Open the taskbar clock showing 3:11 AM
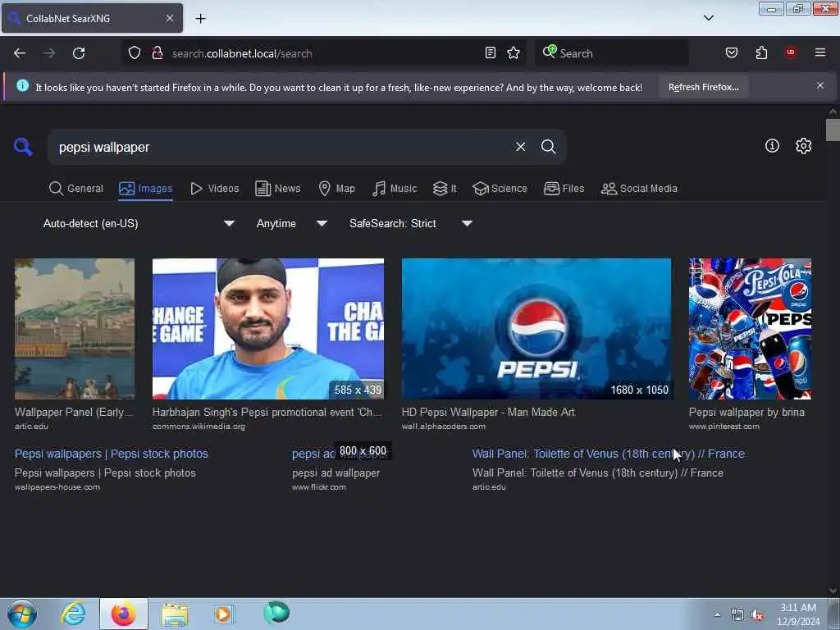 click(798, 614)
